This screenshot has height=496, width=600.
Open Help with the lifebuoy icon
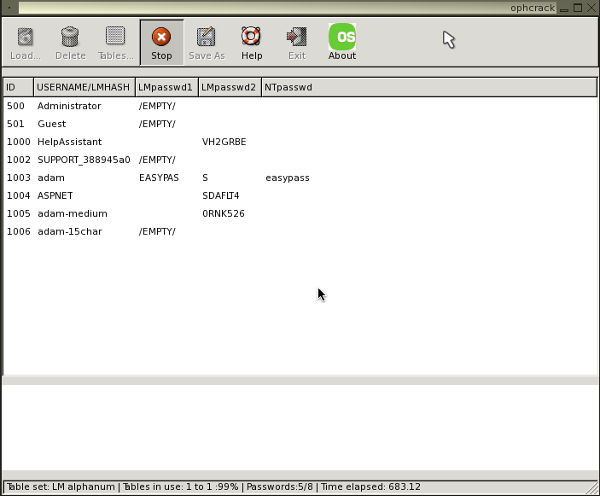click(251, 42)
